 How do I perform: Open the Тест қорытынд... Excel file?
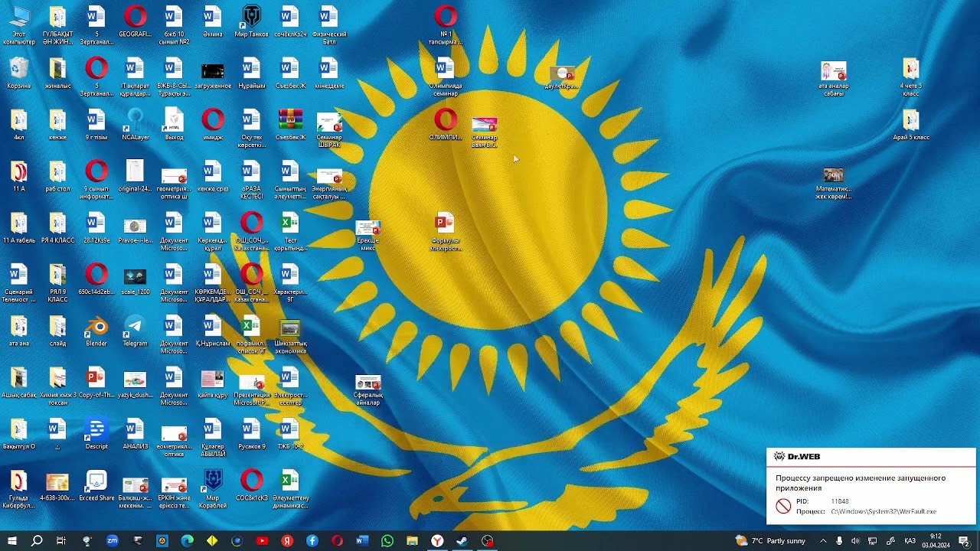[290, 233]
